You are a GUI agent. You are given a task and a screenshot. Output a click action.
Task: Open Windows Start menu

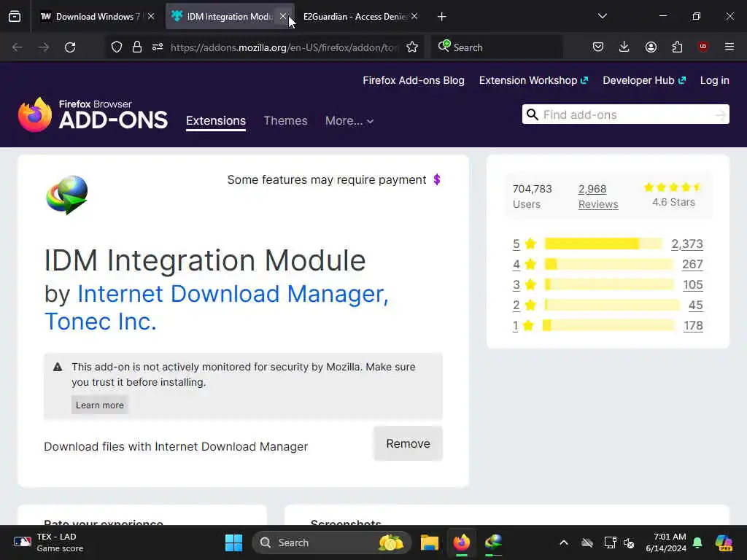pyautogui.click(x=233, y=542)
